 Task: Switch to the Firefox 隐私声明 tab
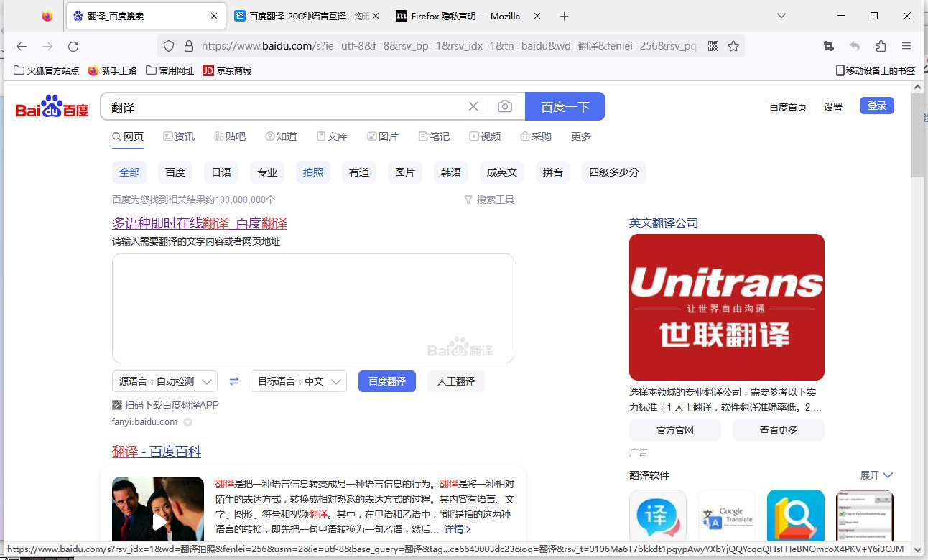[x=470, y=16]
